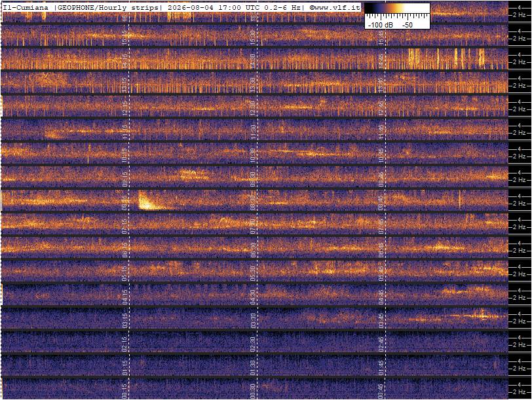Click the 06:45 time marker label

click(381, 250)
